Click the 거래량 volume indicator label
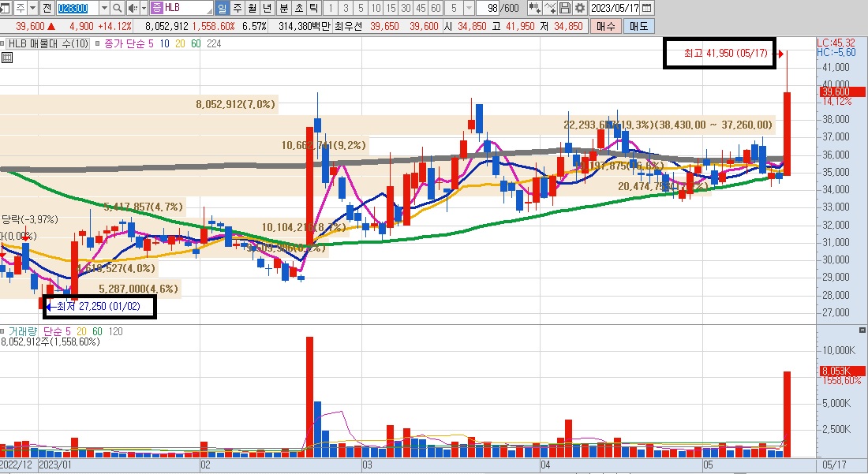The image size is (868, 474). coord(23,331)
